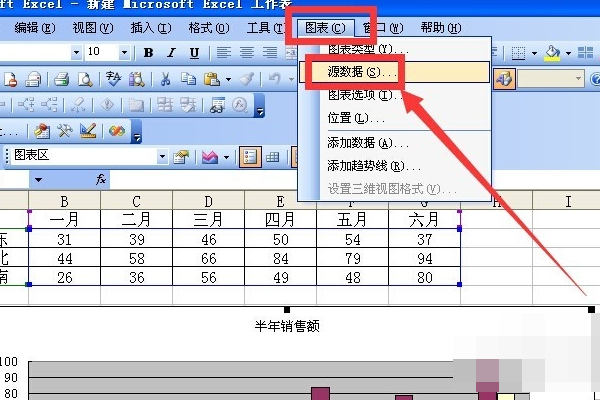Choose 图表选项(O)... menu item

click(394, 95)
